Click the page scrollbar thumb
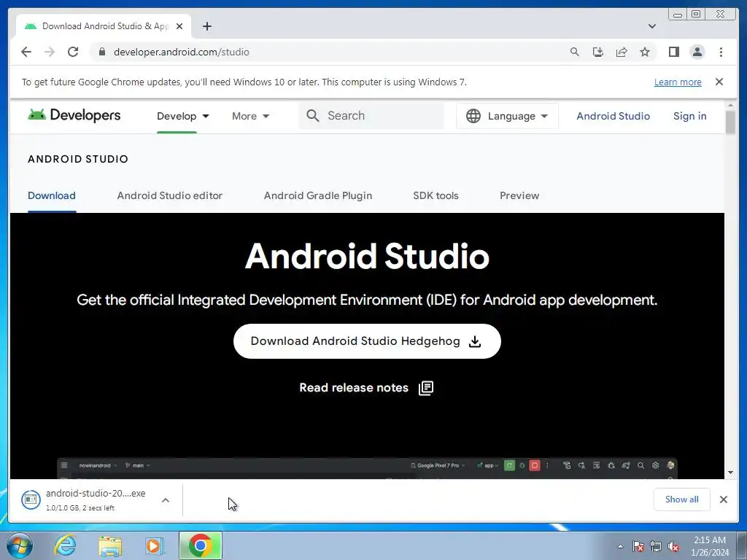 pos(730,122)
